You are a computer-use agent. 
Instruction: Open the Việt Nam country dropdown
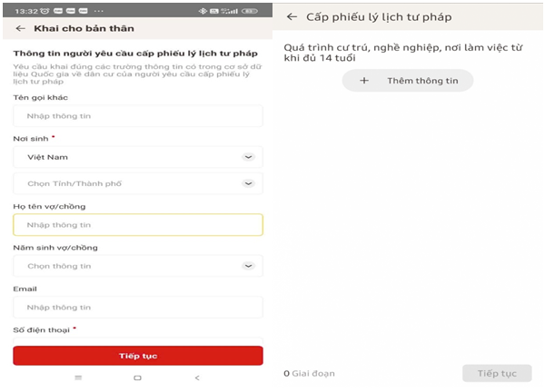pyautogui.click(x=138, y=157)
